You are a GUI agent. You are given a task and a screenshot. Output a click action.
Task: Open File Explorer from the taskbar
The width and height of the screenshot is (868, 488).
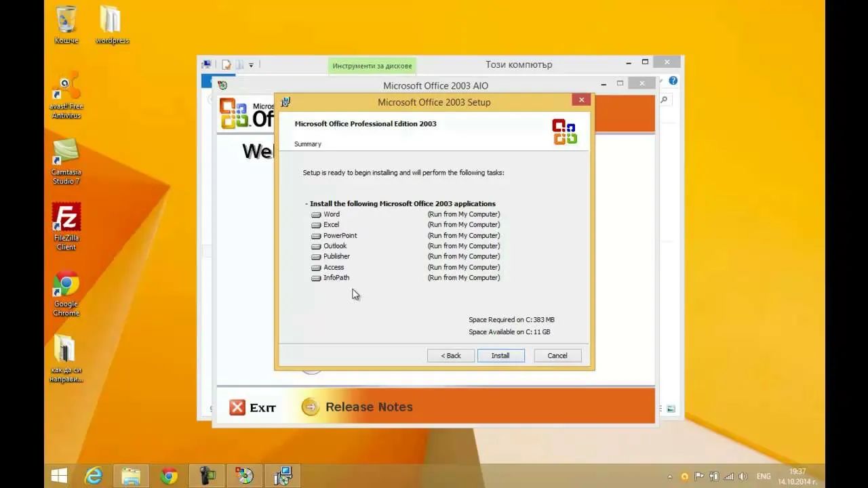pyautogui.click(x=131, y=476)
